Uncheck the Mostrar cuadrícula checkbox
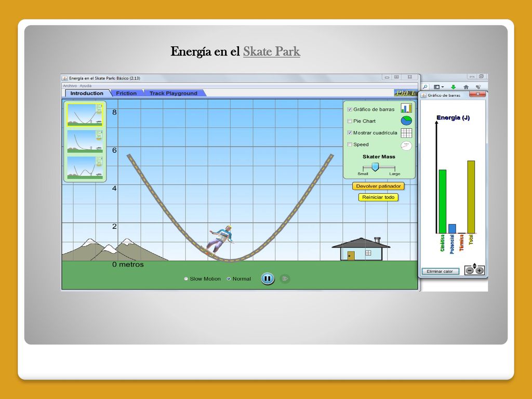 pyautogui.click(x=350, y=132)
